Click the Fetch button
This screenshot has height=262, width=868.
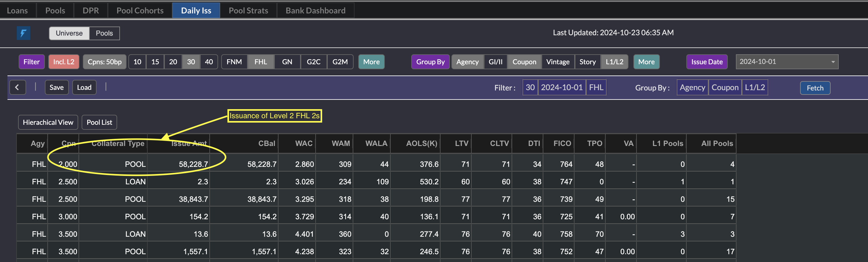coord(814,88)
